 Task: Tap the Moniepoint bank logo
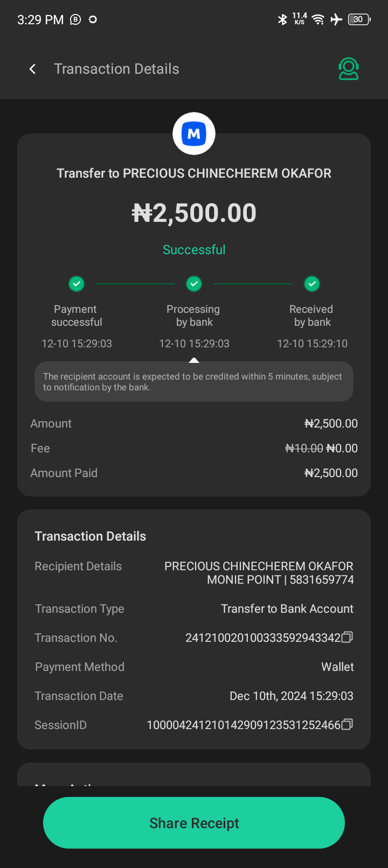pos(194,134)
